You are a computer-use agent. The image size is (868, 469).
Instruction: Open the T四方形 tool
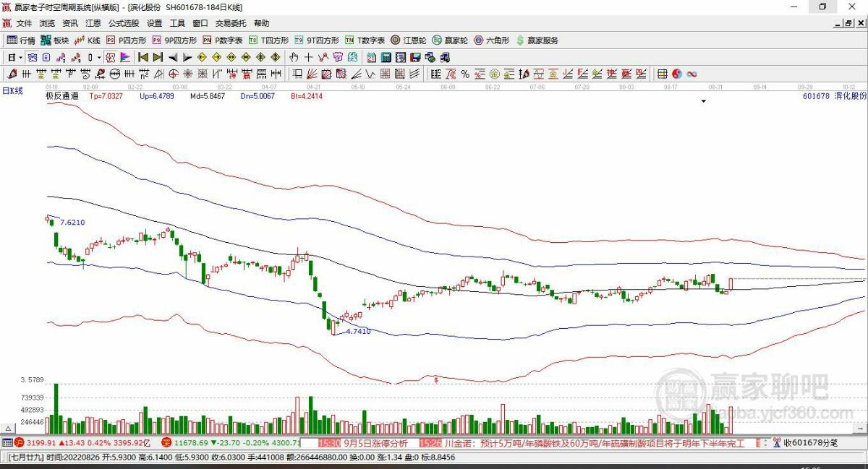pos(269,40)
